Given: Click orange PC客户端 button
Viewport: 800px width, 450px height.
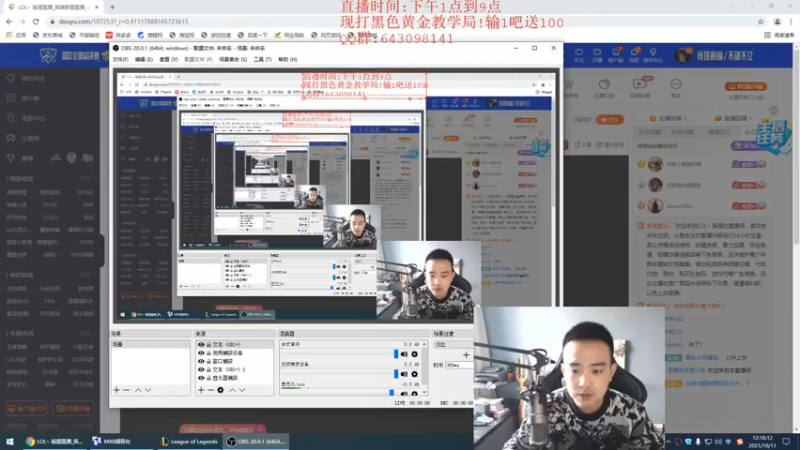Looking at the screenshot, I should tap(745, 87).
